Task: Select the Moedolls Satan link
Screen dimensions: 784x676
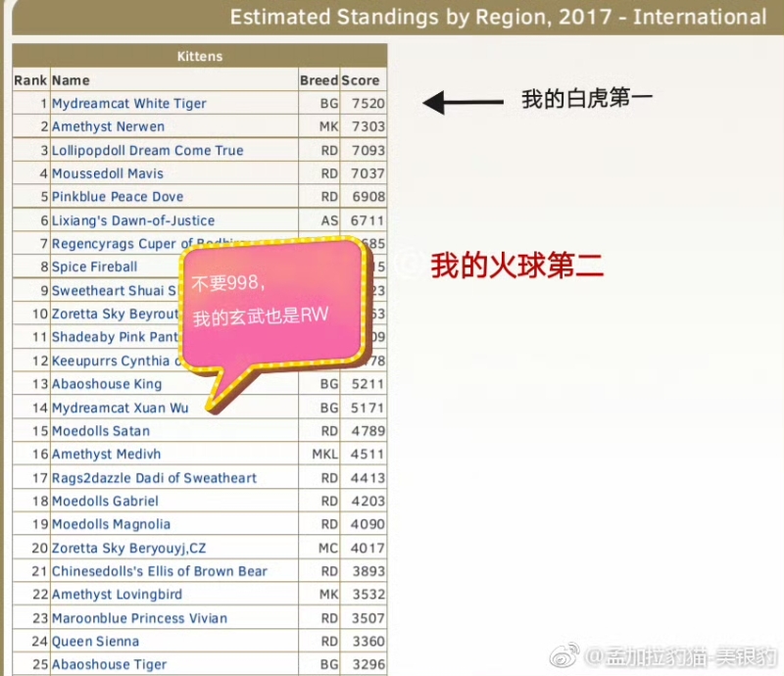Action: [101, 431]
